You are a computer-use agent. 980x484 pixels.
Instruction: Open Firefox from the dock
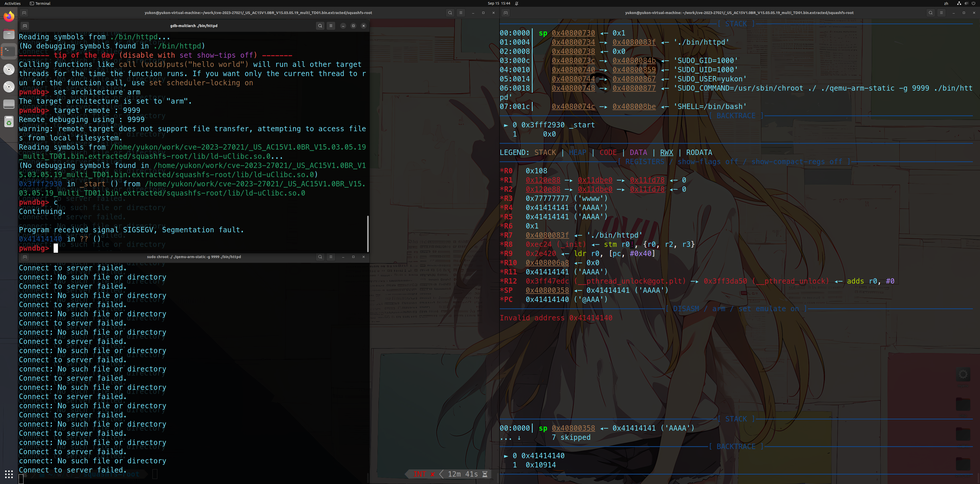[x=9, y=16]
